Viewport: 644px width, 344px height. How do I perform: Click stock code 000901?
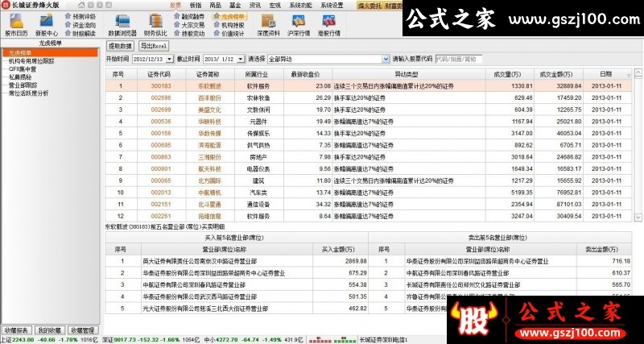pyautogui.click(x=161, y=169)
